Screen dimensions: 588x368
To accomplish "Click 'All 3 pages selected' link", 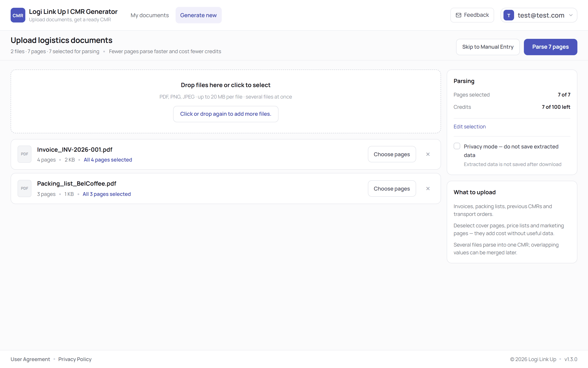I will click(107, 194).
